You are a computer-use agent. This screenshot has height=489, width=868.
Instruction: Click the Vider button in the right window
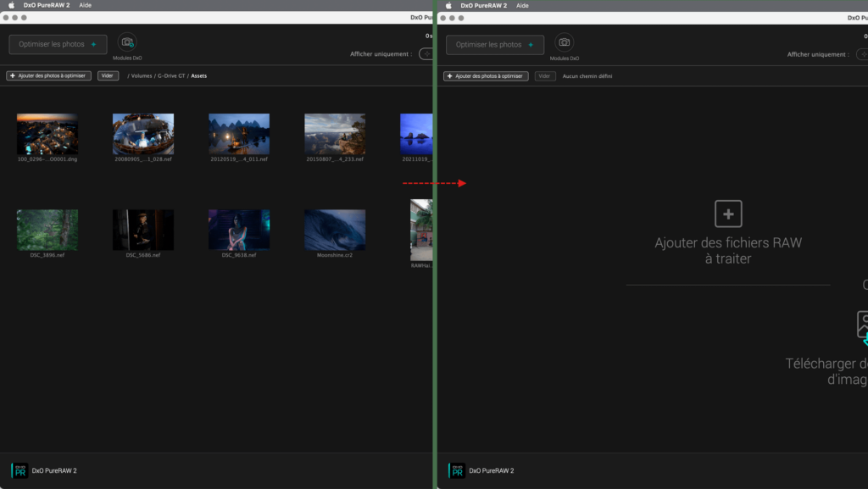pyautogui.click(x=545, y=76)
